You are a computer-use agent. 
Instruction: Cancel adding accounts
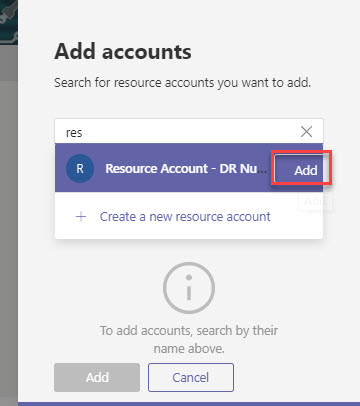pyautogui.click(x=191, y=377)
